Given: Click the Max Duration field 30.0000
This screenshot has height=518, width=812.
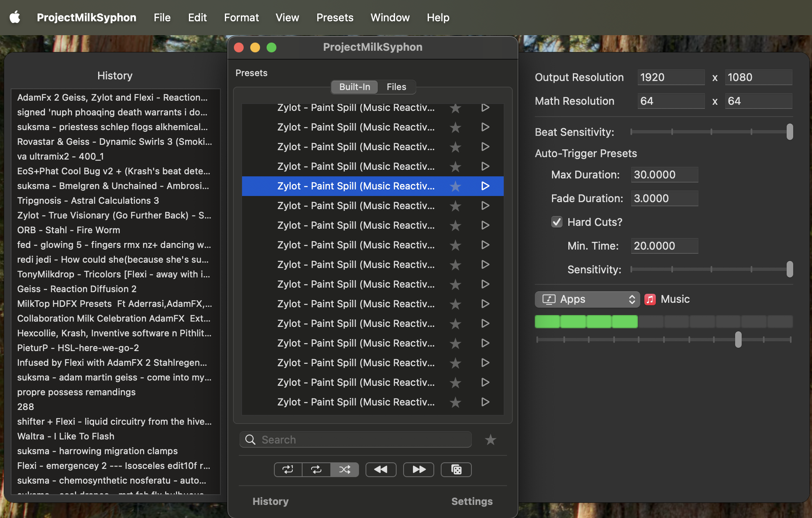Looking at the screenshot, I should [664, 175].
